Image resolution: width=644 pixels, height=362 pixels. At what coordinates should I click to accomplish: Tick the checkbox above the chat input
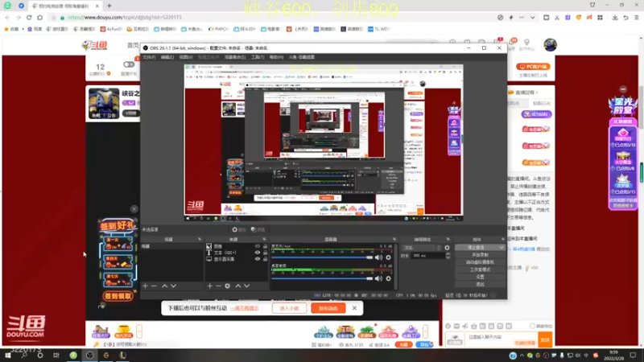pos(532,326)
